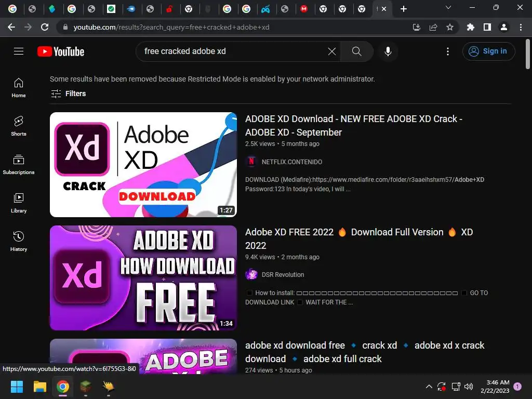Open the notification badge in the tray
This screenshot has width=532, height=399.
pos(517,386)
